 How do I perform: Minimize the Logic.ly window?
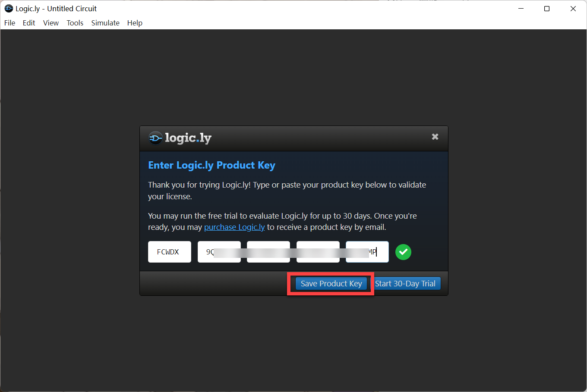click(521, 9)
